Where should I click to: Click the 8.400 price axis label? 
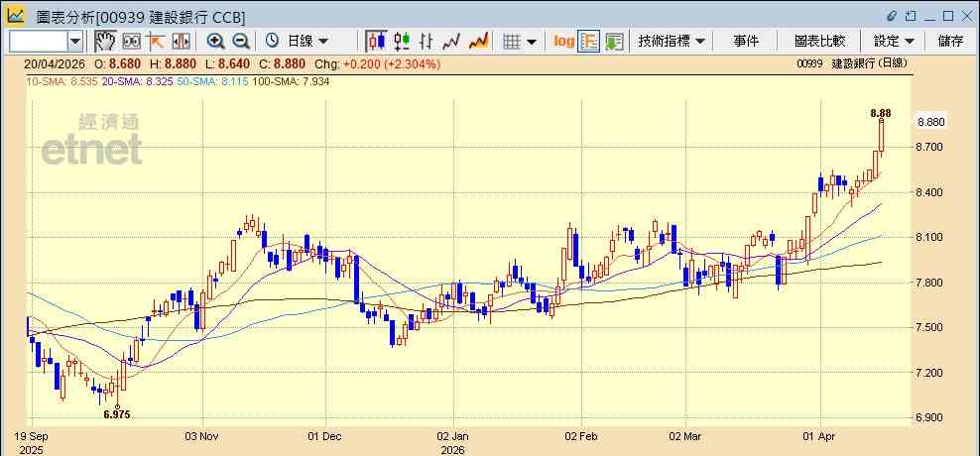click(929, 191)
